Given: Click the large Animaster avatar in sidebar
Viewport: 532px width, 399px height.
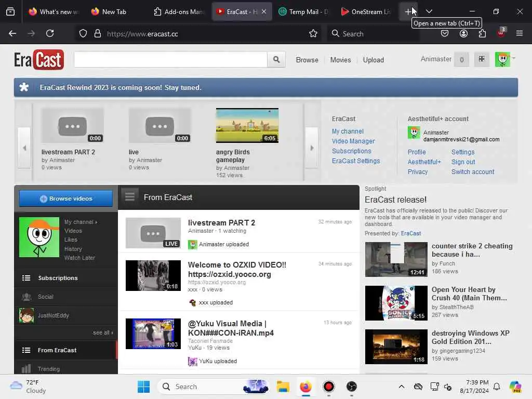Looking at the screenshot, I should (x=39, y=237).
